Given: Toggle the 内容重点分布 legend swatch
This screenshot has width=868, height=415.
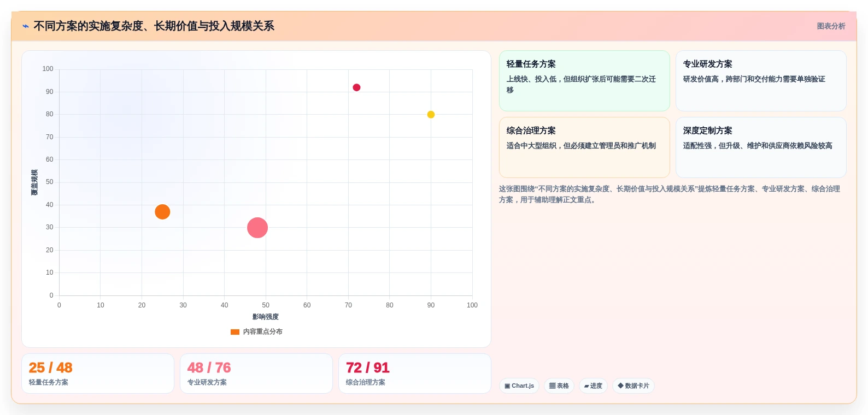Looking at the screenshot, I should coord(235,331).
